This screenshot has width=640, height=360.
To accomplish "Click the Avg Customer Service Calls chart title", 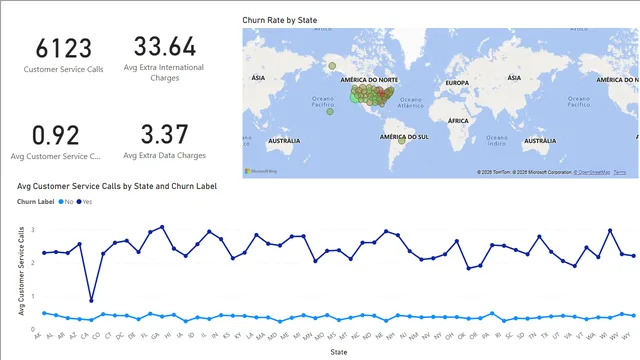I will tap(117, 186).
